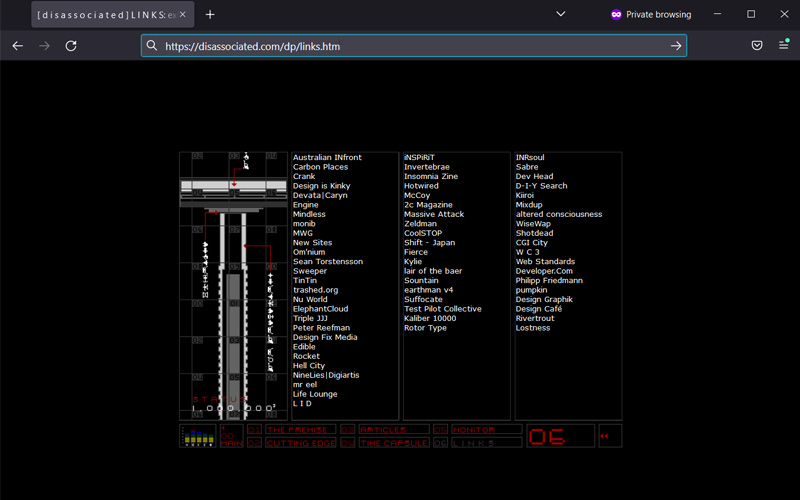800x500 pixels.
Task: Visit Design is Kinky link
Action: (x=321, y=186)
